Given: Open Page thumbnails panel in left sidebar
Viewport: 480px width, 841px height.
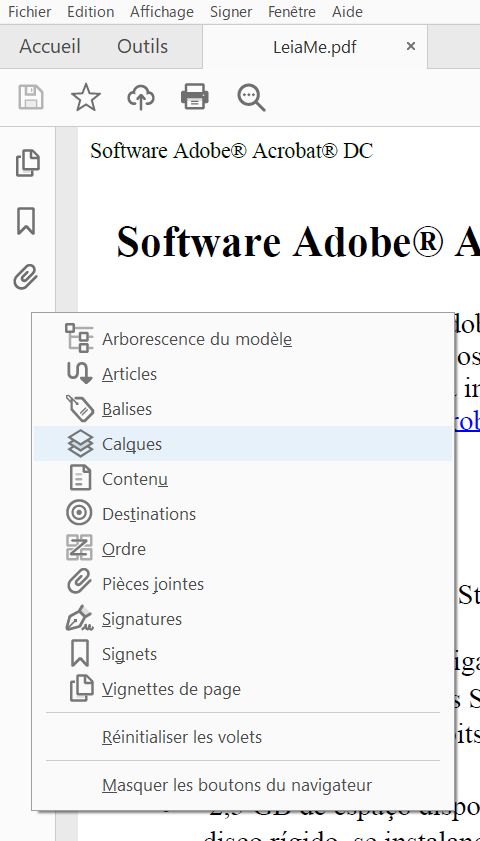Looking at the screenshot, I should [x=27, y=163].
